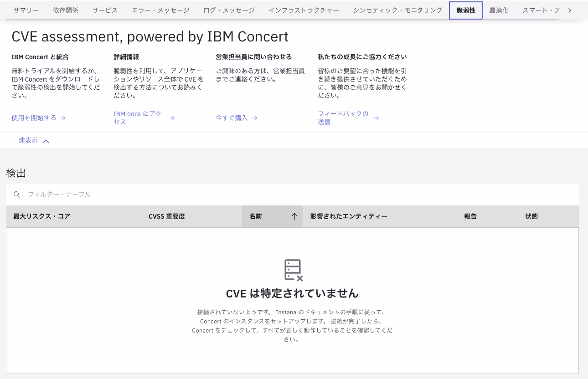Click the 影響されたエンティティー column header
The height and width of the screenshot is (379, 588).
click(349, 216)
